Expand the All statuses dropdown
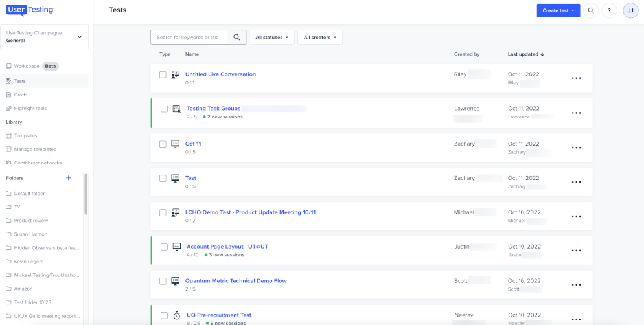The image size is (644, 325). point(272,38)
